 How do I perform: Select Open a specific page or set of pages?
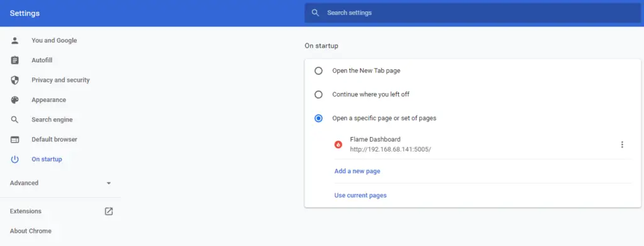(x=318, y=118)
